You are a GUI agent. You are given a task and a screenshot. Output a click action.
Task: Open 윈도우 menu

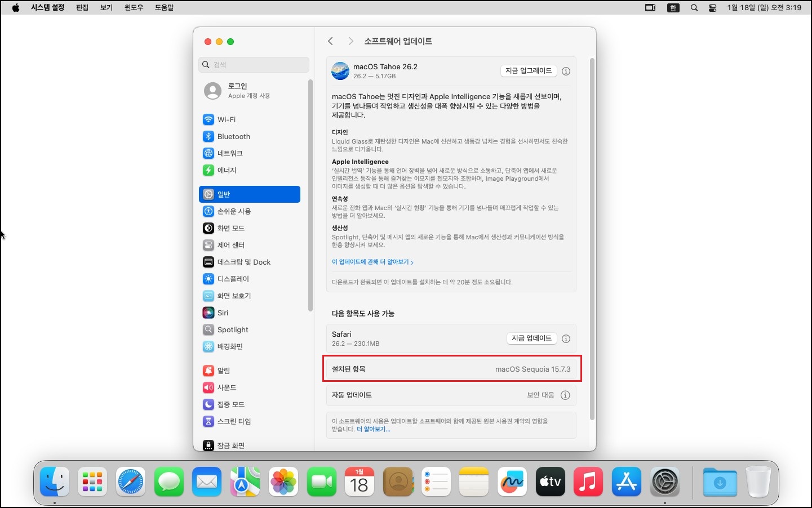[x=134, y=8]
